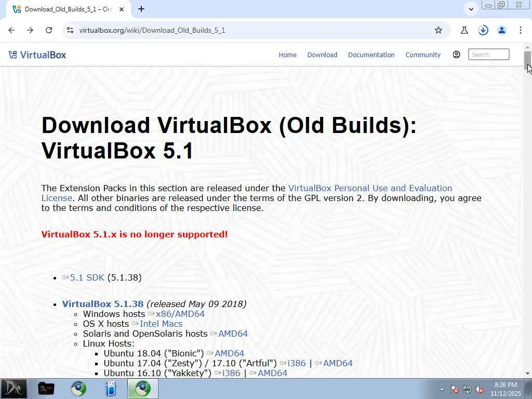Image resolution: width=532 pixels, height=399 pixels.
Task: Click the taskbar clock 8:26 PM
Action: click(x=506, y=389)
